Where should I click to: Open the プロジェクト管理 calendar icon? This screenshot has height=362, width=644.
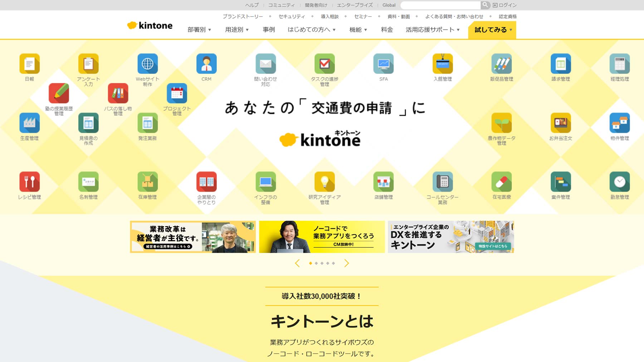tap(177, 93)
